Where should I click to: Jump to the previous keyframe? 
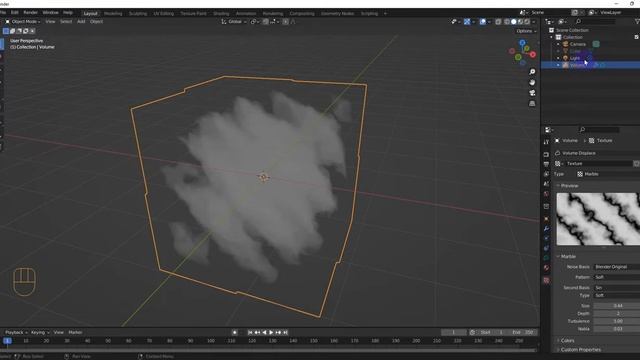point(257,333)
